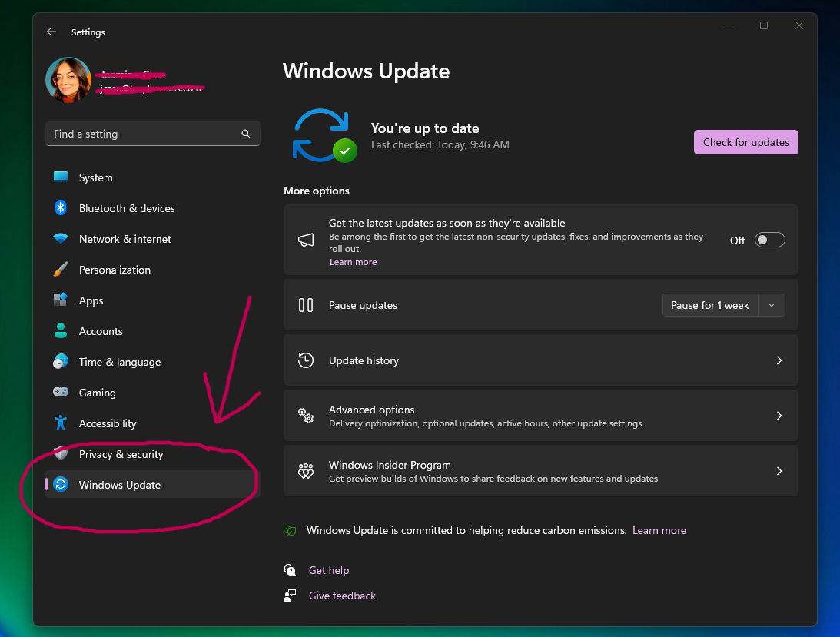Click 'Advanced options' title text
Screen dimensions: 840x637
point(372,410)
